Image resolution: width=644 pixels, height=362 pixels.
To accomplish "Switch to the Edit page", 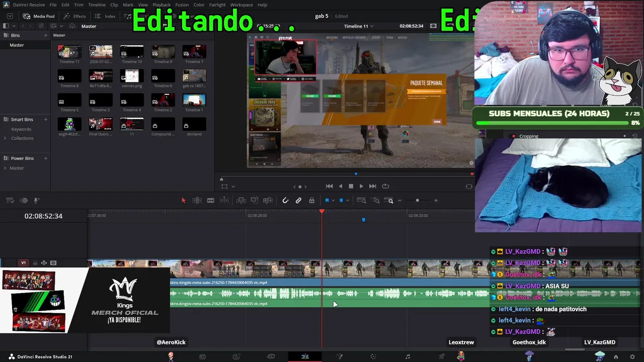I will click(305, 357).
